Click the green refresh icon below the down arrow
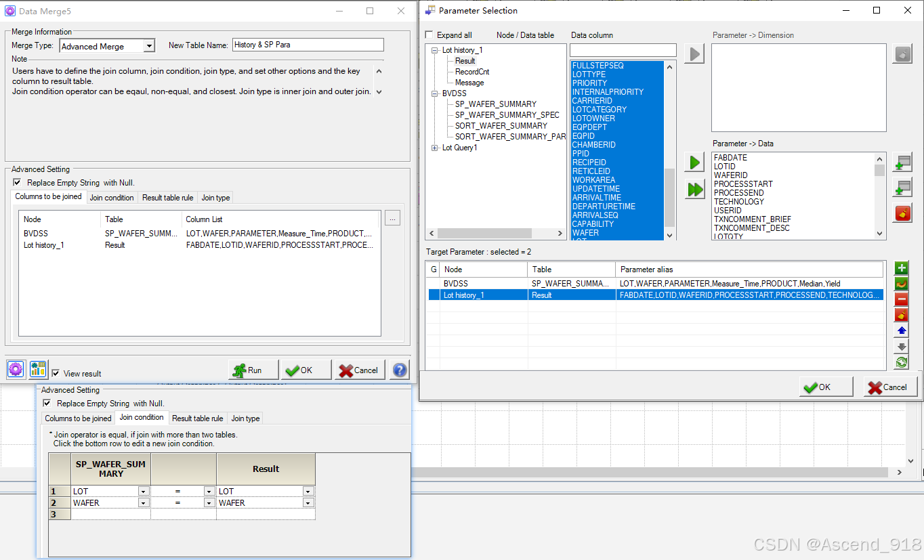The image size is (924, 560). coord(902,362)
